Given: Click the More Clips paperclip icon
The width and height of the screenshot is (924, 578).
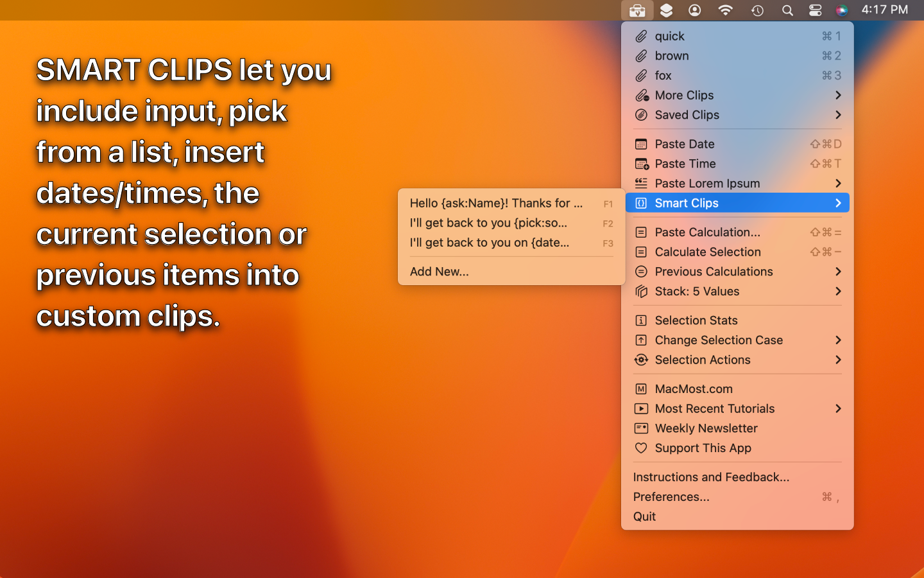Looking at the screenshot, I should (x=642, y=95).
